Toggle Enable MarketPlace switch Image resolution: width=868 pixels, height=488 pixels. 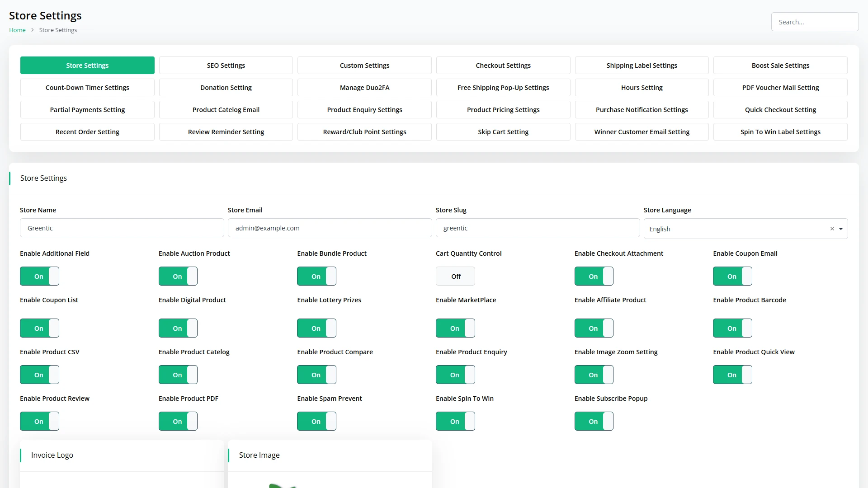[455, 328]
